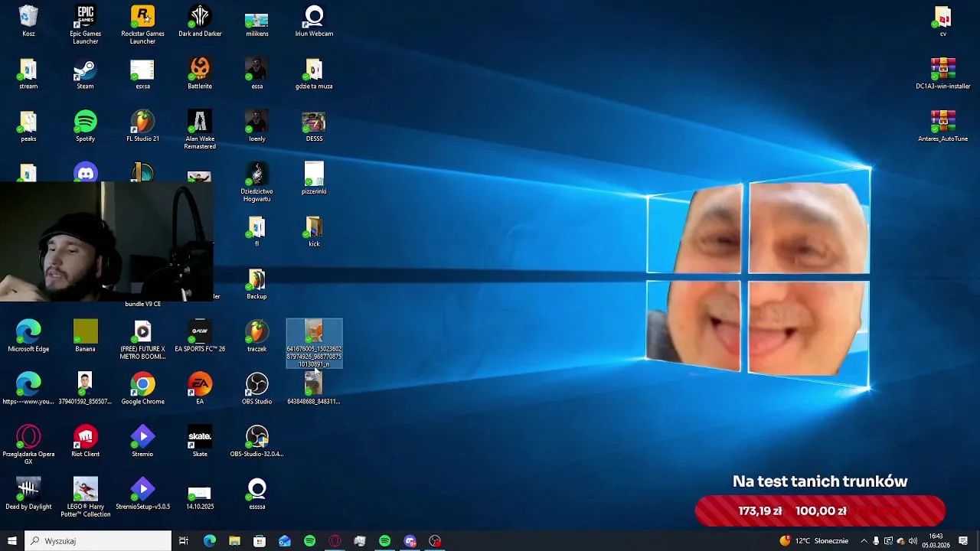Select the Riot Client desktop icon
Screen dimensions: 980x551
[x=85, y=442]
